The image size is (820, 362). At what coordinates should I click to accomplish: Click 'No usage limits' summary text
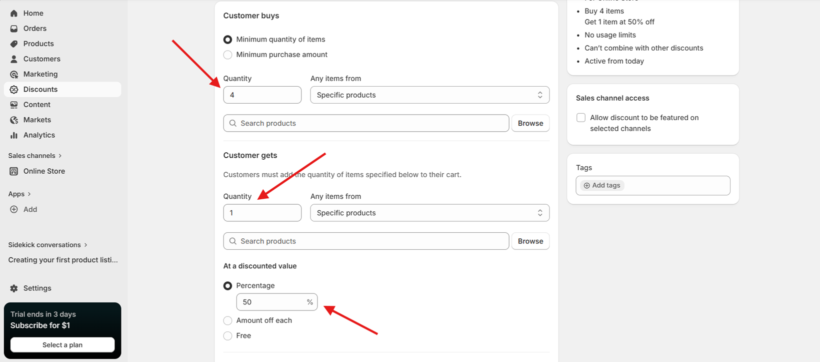pos(610,35)
